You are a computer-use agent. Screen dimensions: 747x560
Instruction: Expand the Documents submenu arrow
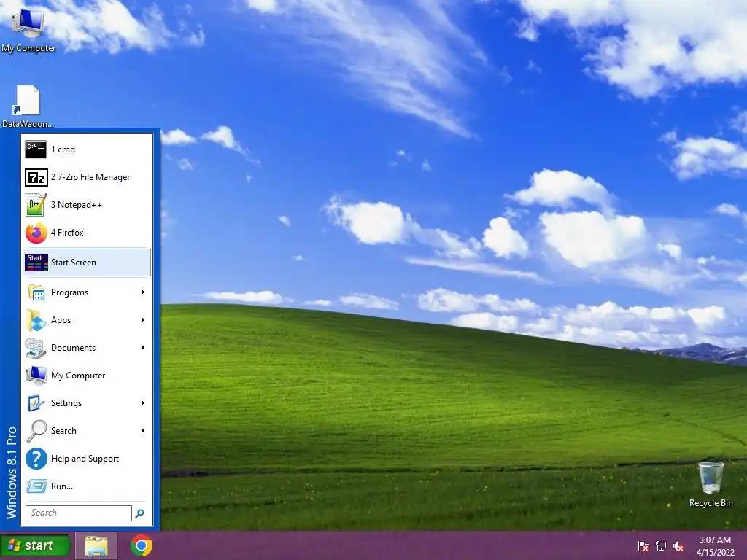pos(142,348)
